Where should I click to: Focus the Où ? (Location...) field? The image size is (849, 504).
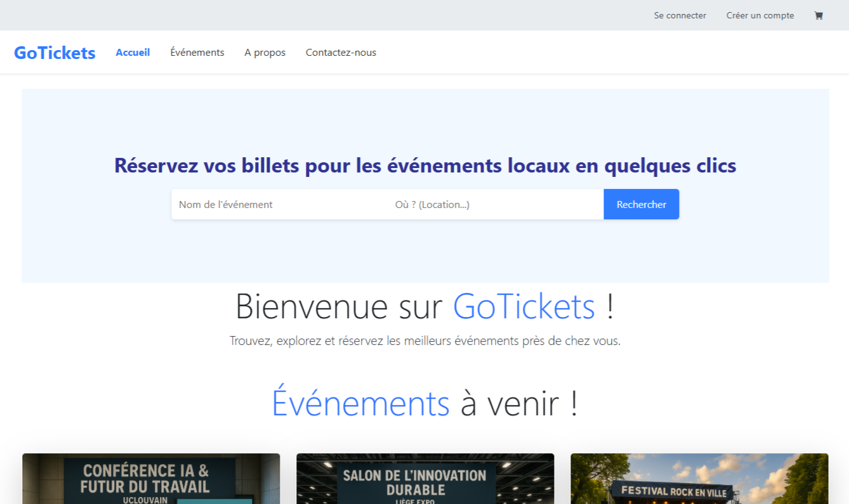[x=496, y=204]
